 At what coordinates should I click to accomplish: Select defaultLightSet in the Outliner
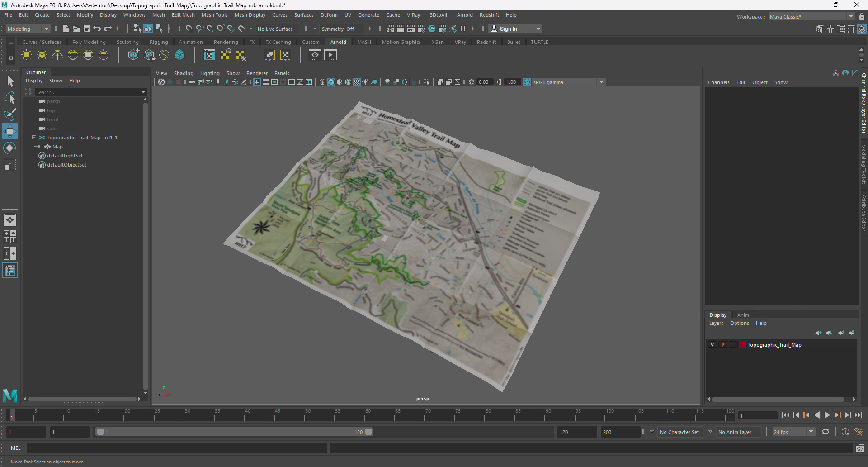(x=65, y=156)
